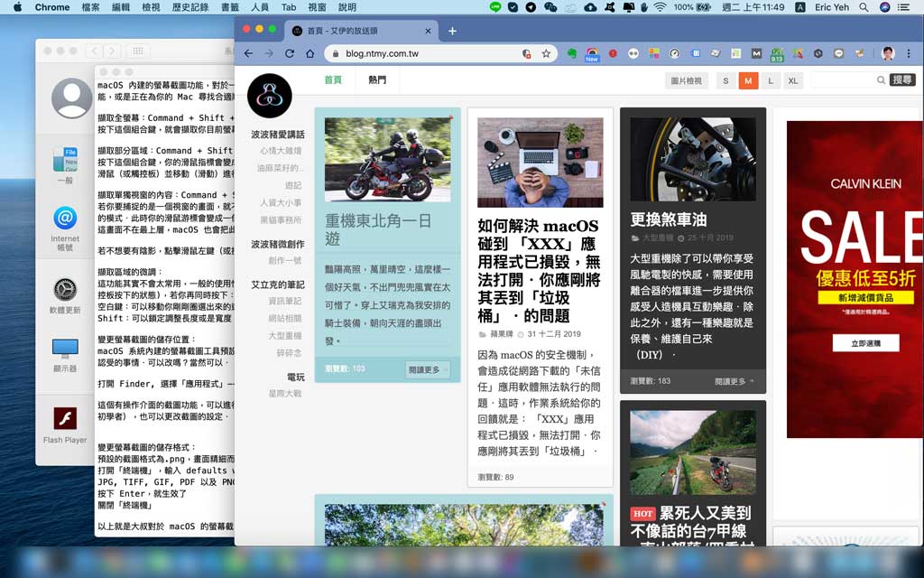Image resolution: width=924 pixels, height=578 pixels.
Task: Click show-all grid button in System Preferences
Action: coord(138,51)
